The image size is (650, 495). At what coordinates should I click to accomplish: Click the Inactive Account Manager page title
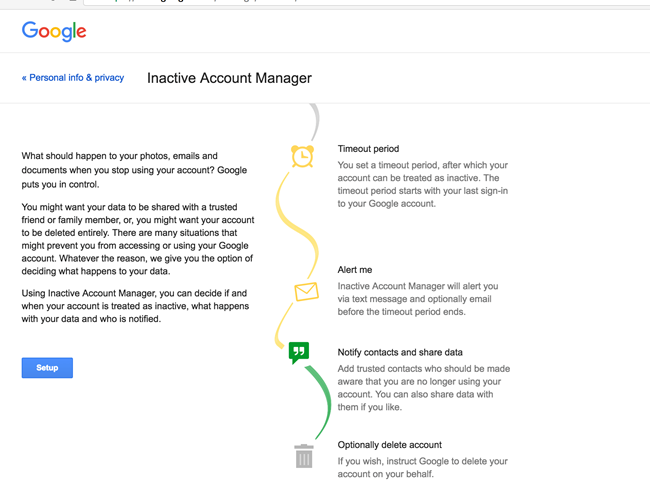[229, 78]
